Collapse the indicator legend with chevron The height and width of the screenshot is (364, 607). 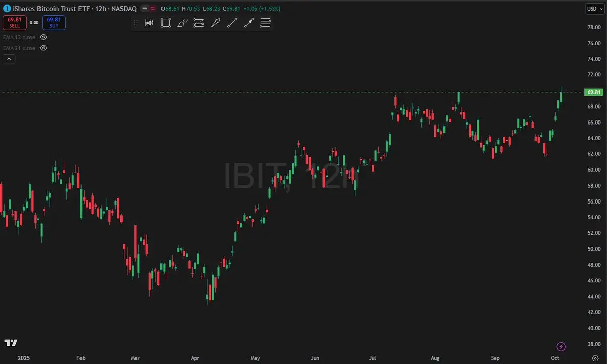click(x=9, y=59)
